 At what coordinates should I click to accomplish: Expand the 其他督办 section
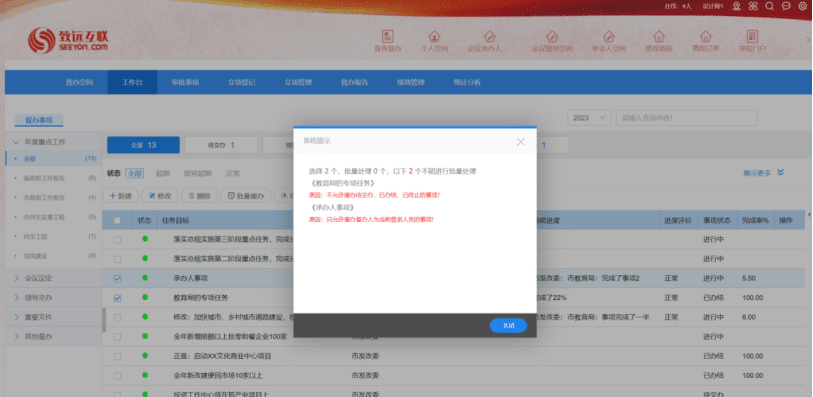[16, 337]
